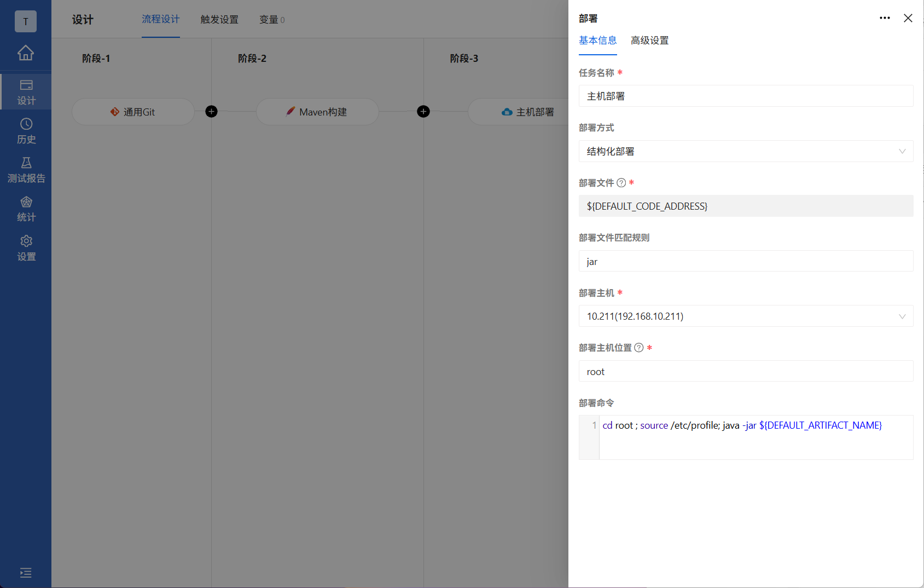Open the ellipsis more-options menu
The height and width of the screenshot is (588, 924).
tap(885, 18)
